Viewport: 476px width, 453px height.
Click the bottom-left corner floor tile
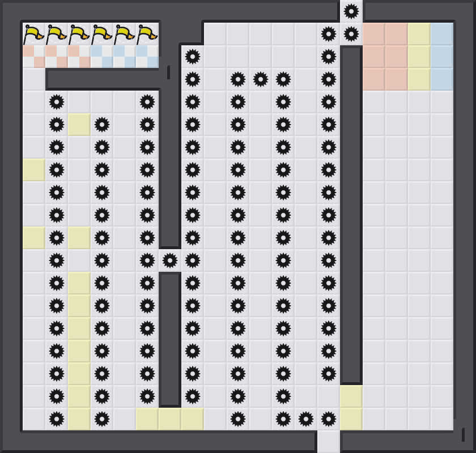tap(34, 419)
